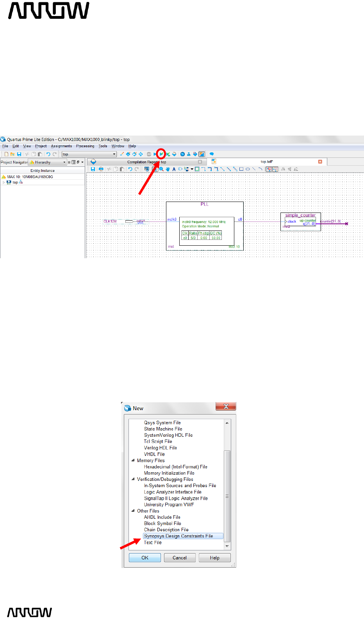The height and width of the screenshot is (618, 364).
Task: Click the Save icon in the main toolbar
Action: pyautogui.click(x=19, y=154)
